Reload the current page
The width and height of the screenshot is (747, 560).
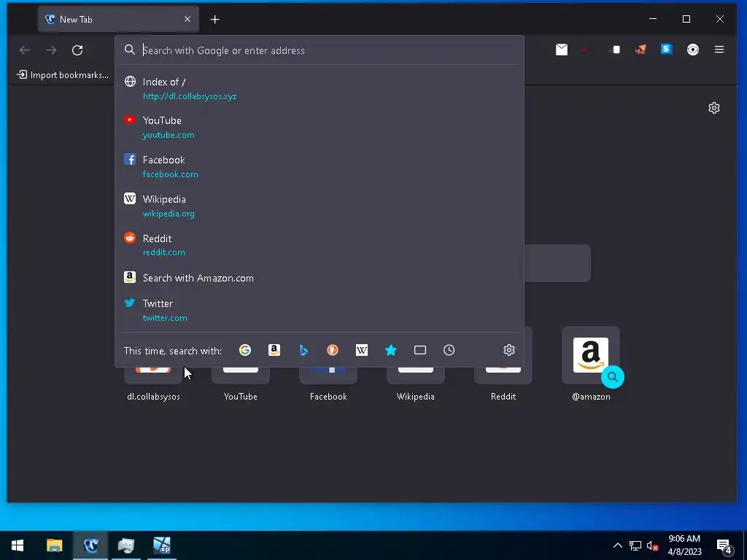(77, 50)
